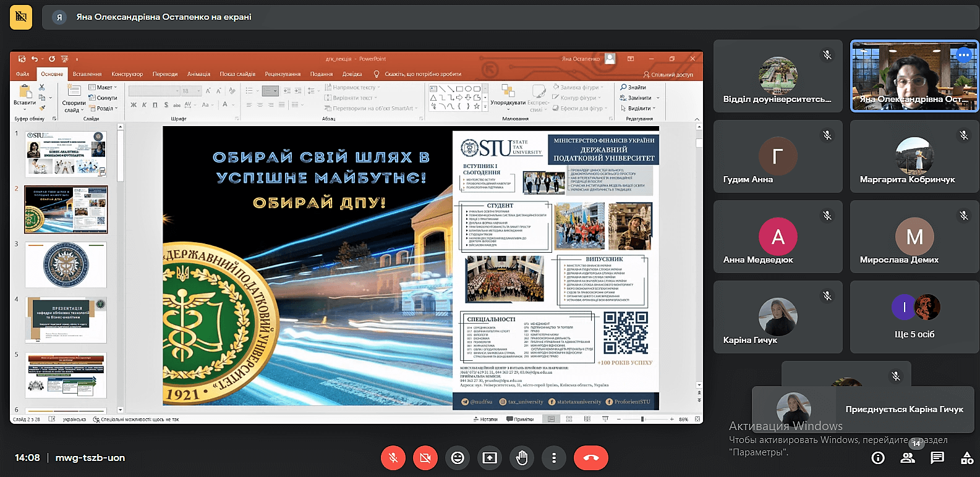Leave the call with red hang-up button
980x477 pixels.
coord(591,458)
